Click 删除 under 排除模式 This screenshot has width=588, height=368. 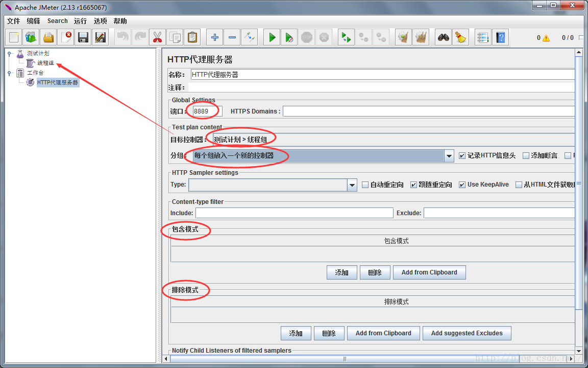[x=329, y=333]
